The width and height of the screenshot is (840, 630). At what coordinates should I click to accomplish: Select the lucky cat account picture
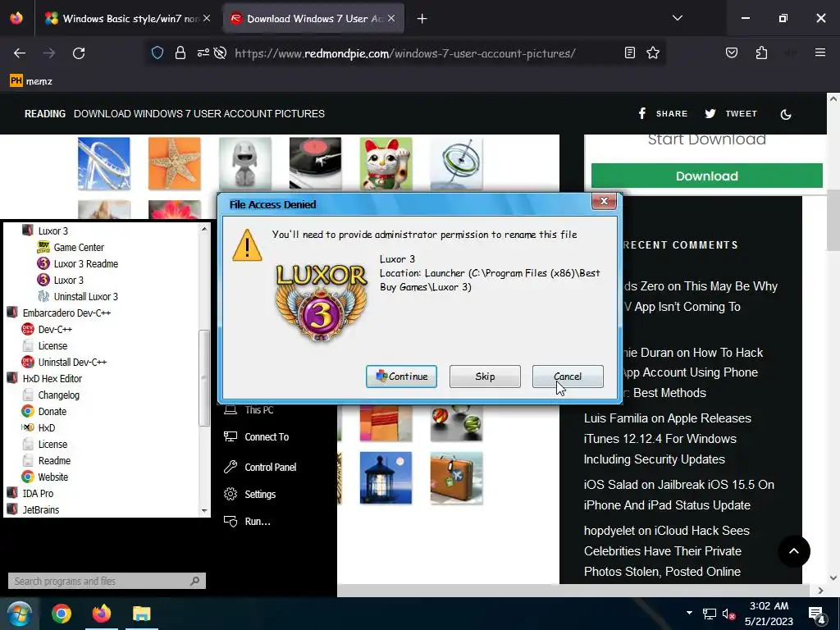386,163
